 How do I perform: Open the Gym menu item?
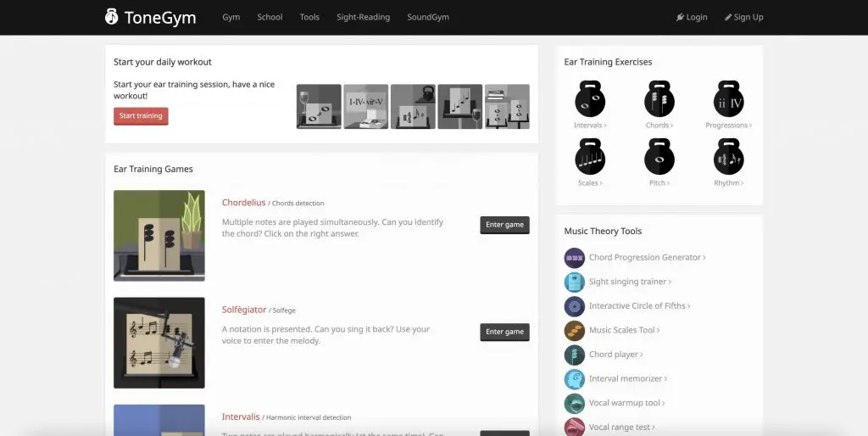coord(231,17)
